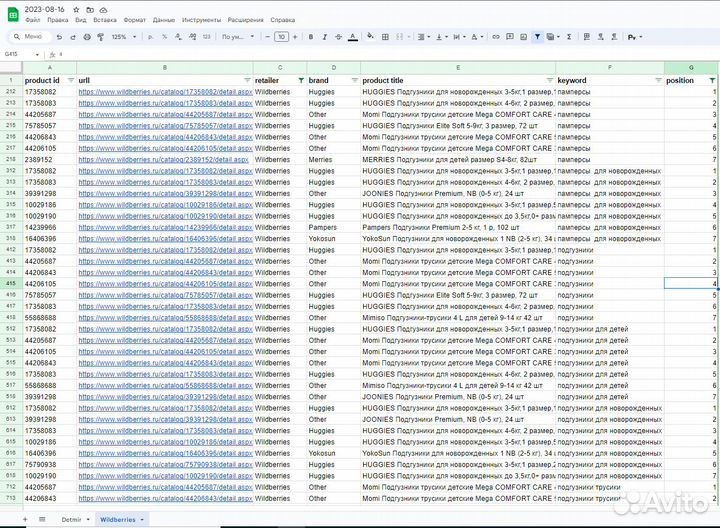Expand the filter on the product title column
Screen dimensions: 720x528
point(548,80)
